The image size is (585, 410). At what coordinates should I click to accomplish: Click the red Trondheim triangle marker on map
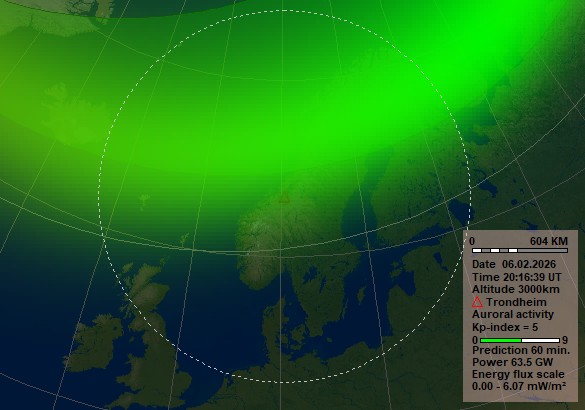[284, 197]
